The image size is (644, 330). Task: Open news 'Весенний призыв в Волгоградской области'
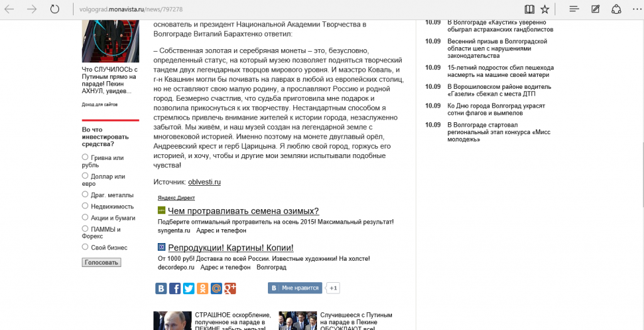(x=497, y=48)
